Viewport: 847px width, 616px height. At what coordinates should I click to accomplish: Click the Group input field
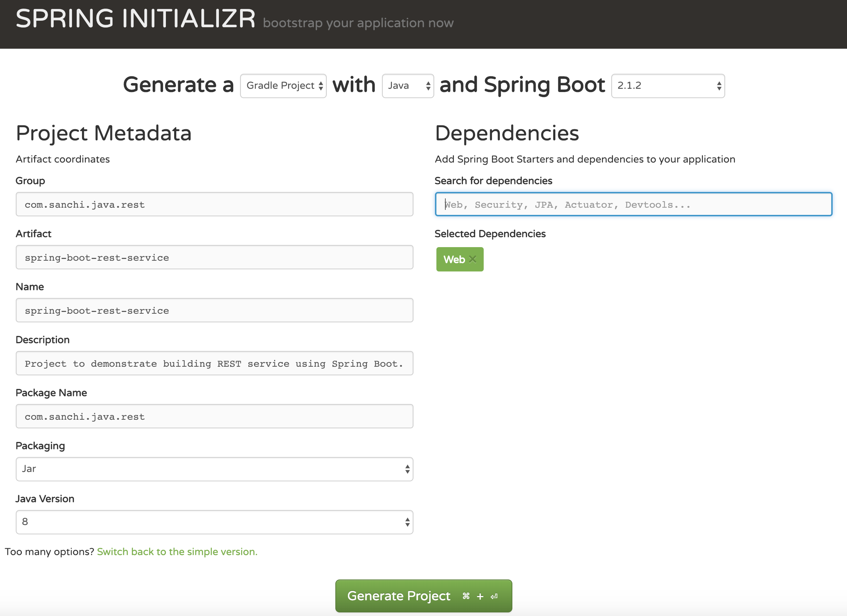coord(214,204)
